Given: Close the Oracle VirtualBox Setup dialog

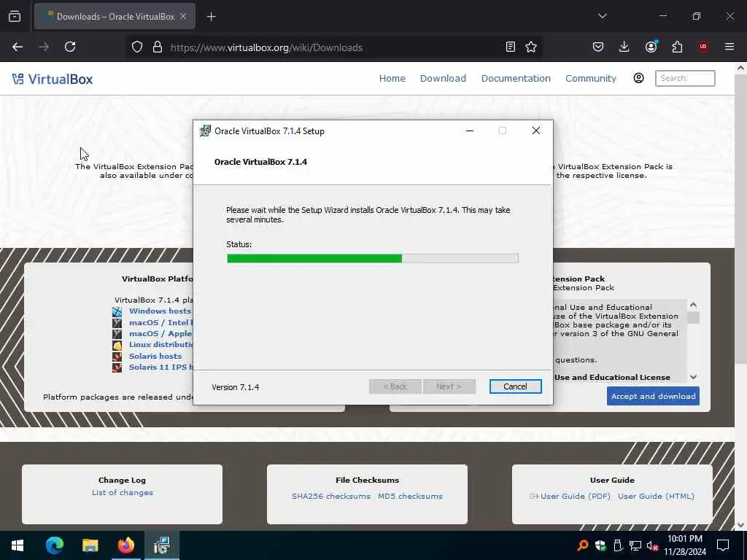Looking at the screenshot, I should point(536,131).
